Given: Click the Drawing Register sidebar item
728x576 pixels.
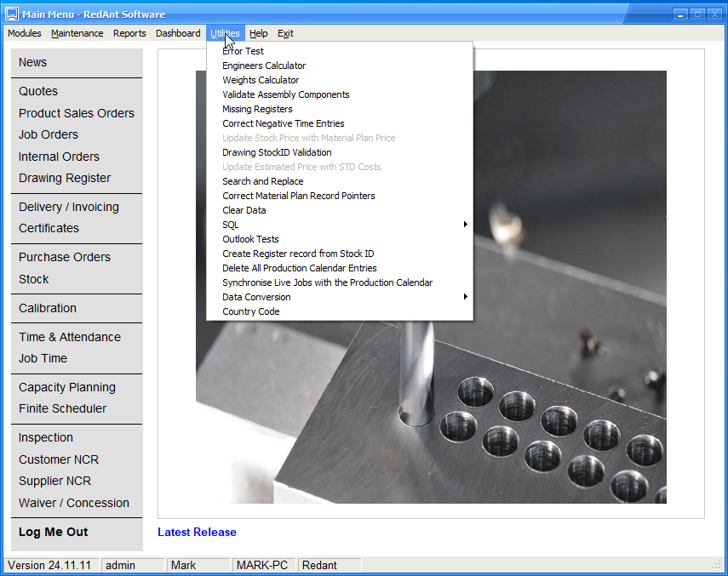Looking at the screenshot, I should 65,178.
